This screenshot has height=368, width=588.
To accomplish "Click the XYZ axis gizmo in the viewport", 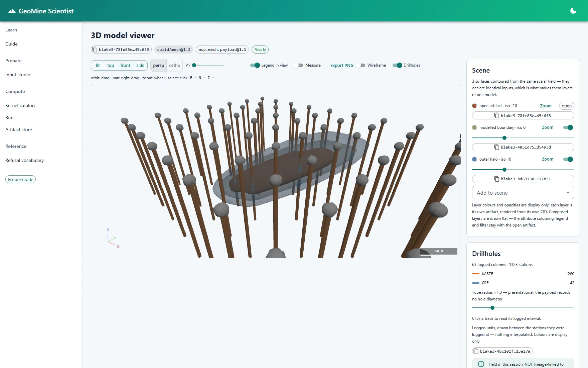I will [113, 238].
